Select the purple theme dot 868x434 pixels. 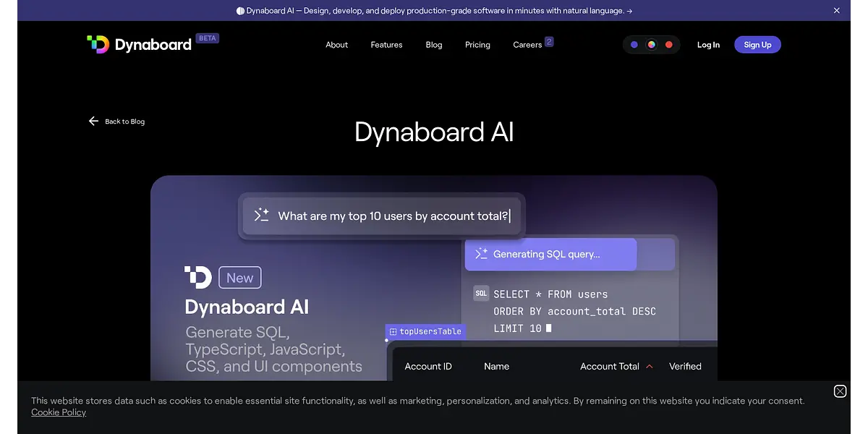click(634, 45)
